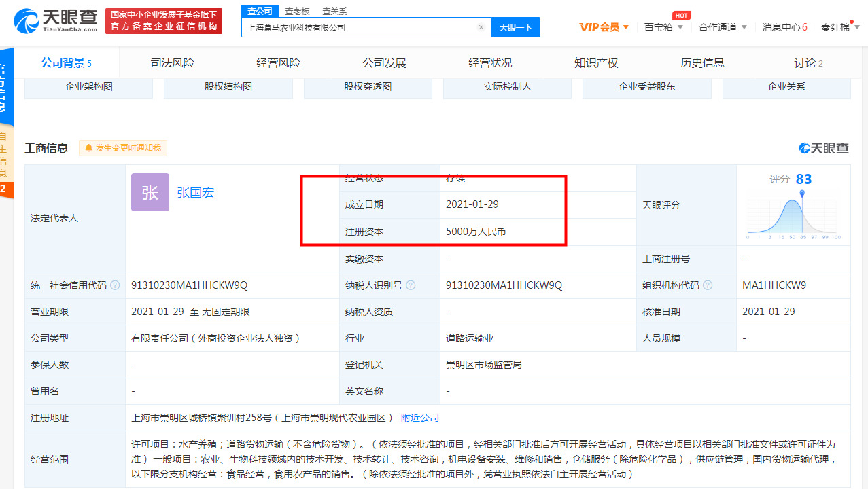Click the 实际控制人 button
The height and width of the screenshot is (489, 868).
point(507,88)
